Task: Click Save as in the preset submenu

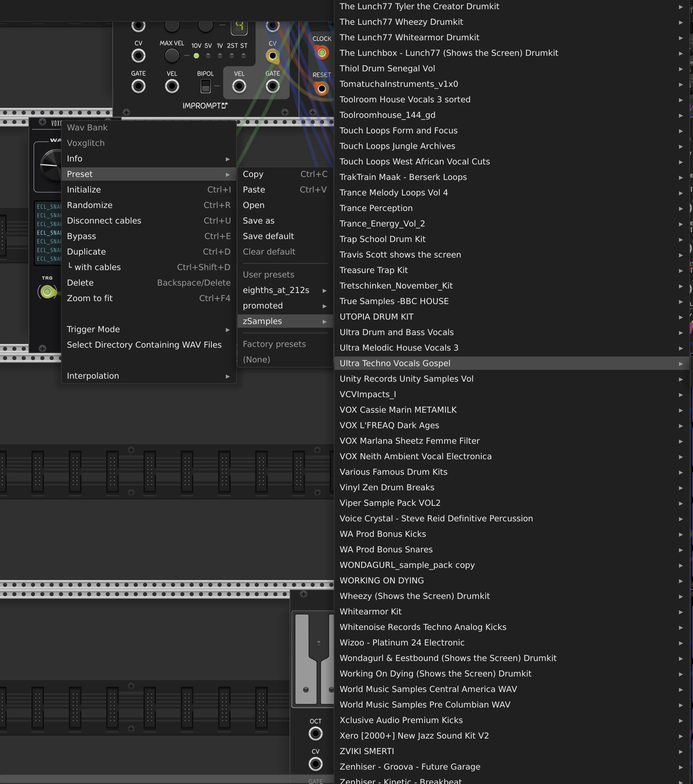Action: 285,221
